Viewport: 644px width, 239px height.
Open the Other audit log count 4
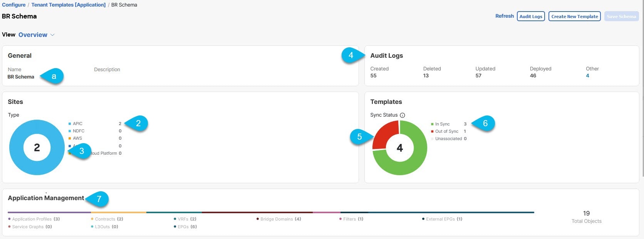pos(587,76)
